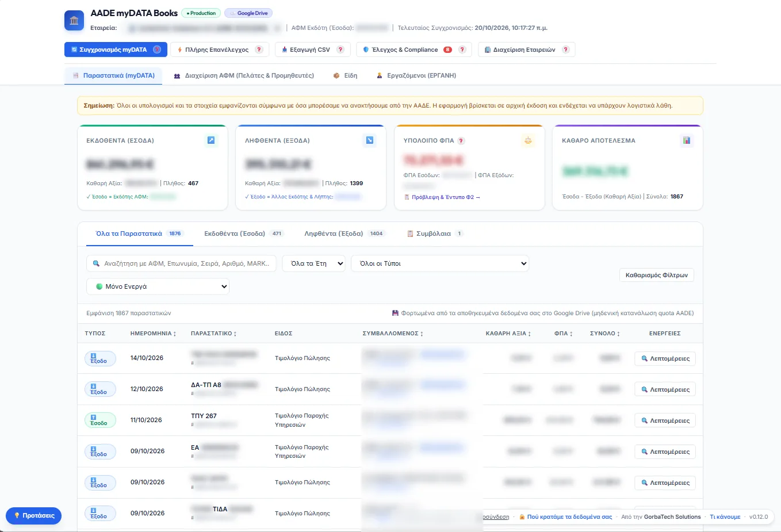Open the Τι κάνουμε footer link
The image size is (781, 532).
[725, 516]
